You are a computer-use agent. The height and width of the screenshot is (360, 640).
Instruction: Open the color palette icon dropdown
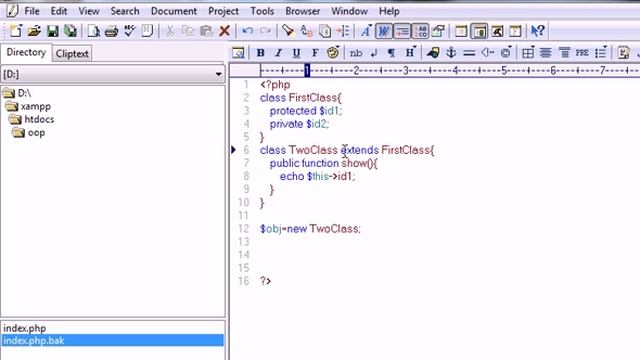click(333, 53)
